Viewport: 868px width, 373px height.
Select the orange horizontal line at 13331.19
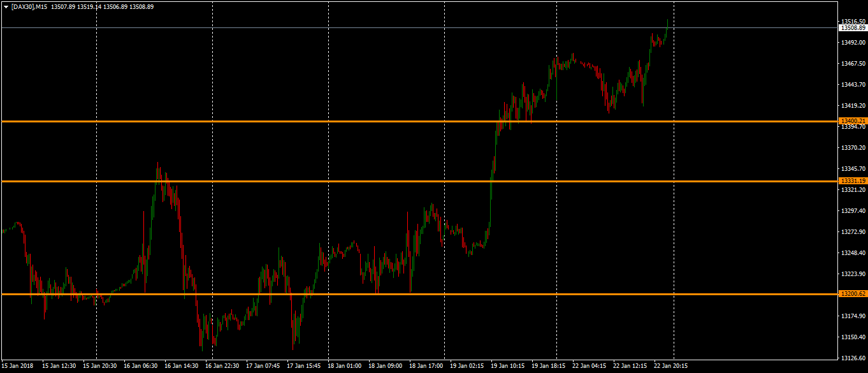point(419,182)
